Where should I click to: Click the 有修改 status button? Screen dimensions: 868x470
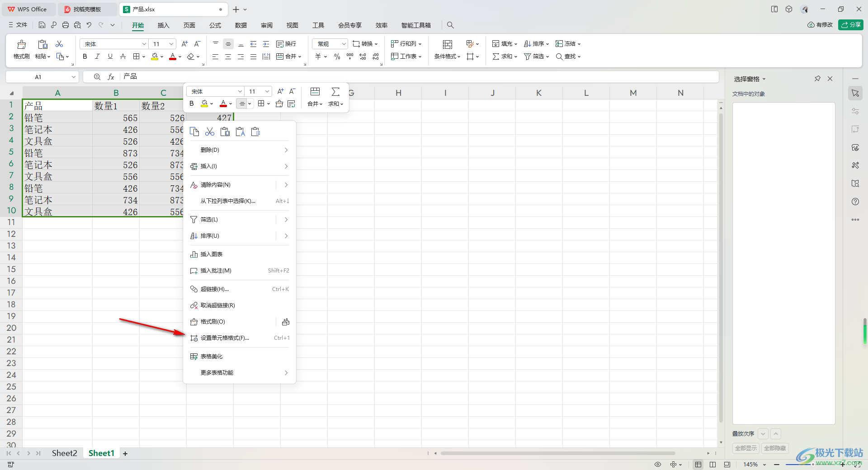click(x=820, y=25)
